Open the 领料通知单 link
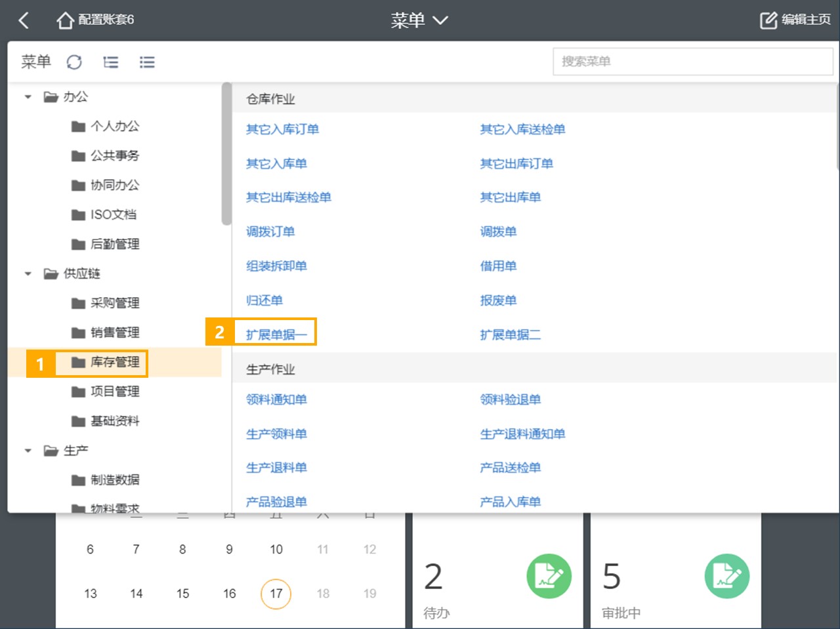 (x=276, y=399)
